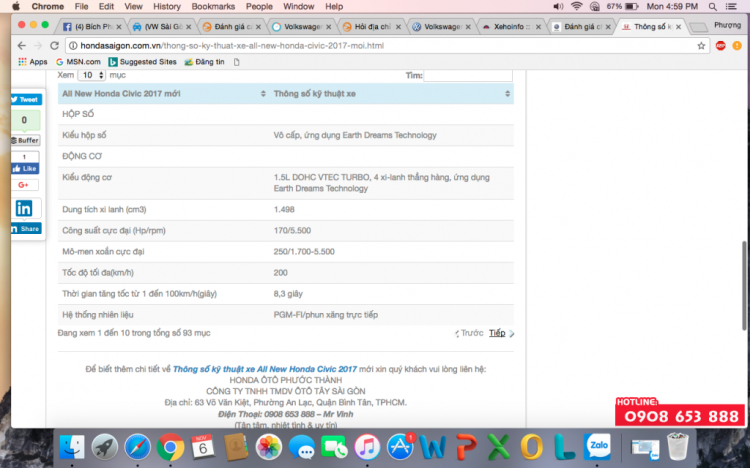Open FaceTime in the dock
This screenshot has width=750, height=468.
click(x=334, y=447)
